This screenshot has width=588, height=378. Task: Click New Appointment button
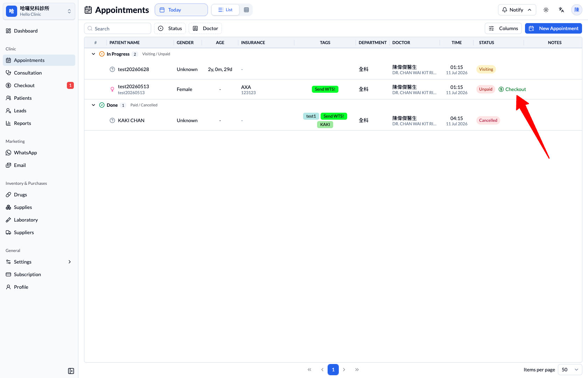point(553,28)
